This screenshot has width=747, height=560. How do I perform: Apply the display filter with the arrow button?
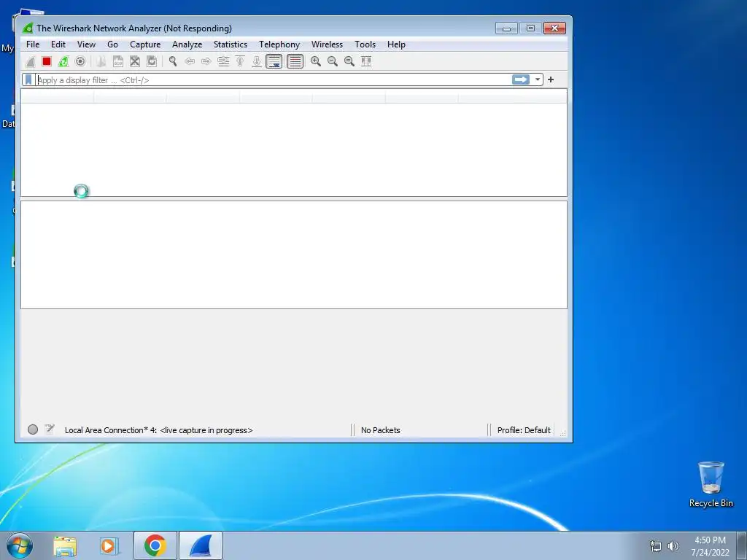(521, 79)
